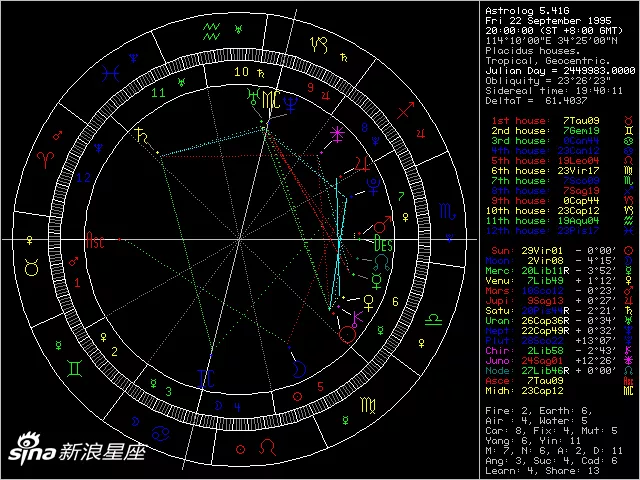The height and width of the screenshot is (480, 640).
Task: Click the large yellow Venus glyph inside the chart
Action: click(x=369, y=303)
